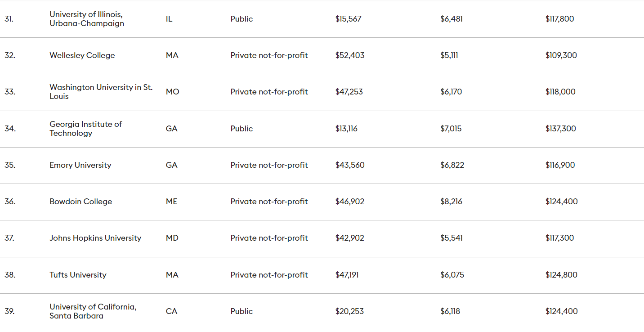Select Wellesley College school name
Viewport: 644px width, 332px height.
[x=82, y=55]
